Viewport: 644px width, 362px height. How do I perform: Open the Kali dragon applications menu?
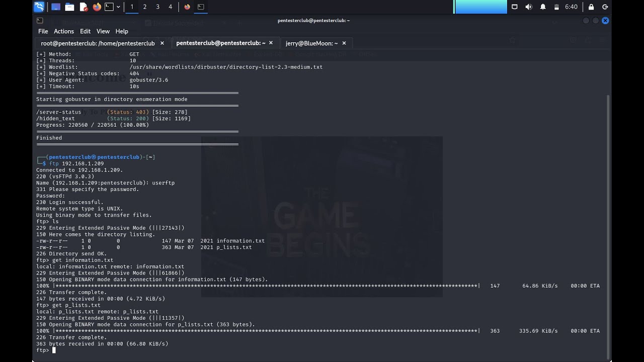click(x=39, y=7)
